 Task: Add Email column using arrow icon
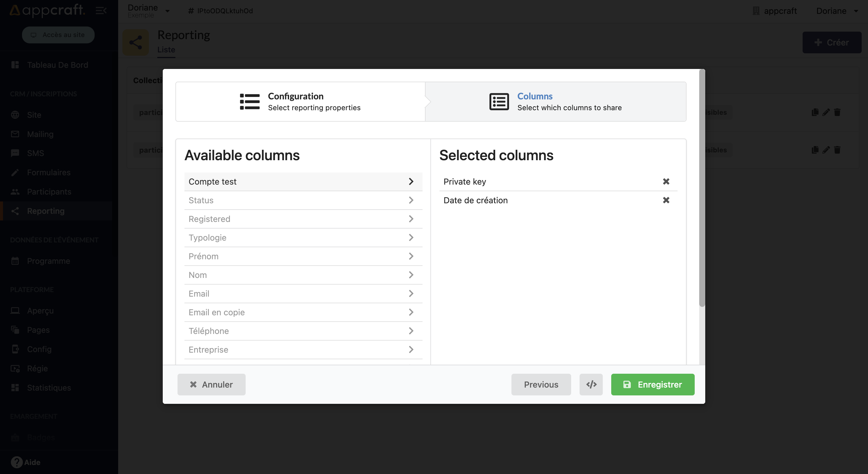(x=411, y=294)
